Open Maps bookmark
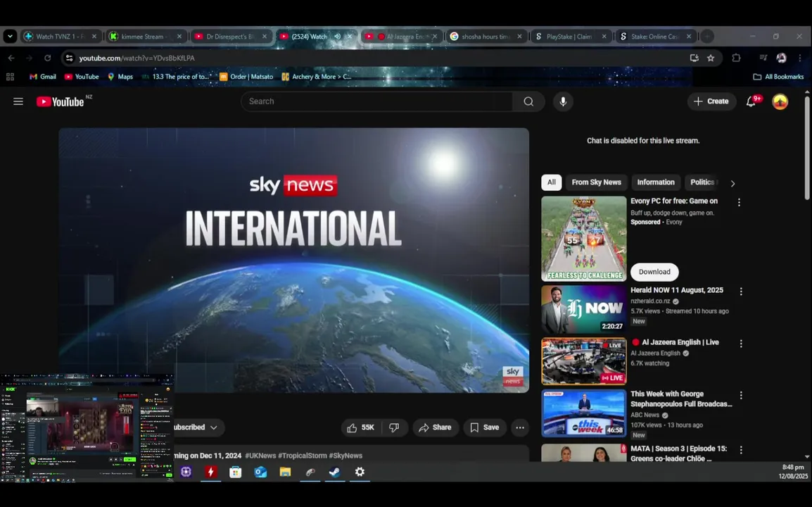This screenshot has height=507, width=812. tap(120, 77)
